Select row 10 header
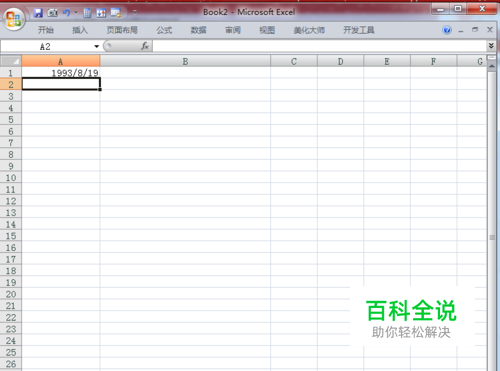Viewport: 500px width, 371px height. pos(11,178)
